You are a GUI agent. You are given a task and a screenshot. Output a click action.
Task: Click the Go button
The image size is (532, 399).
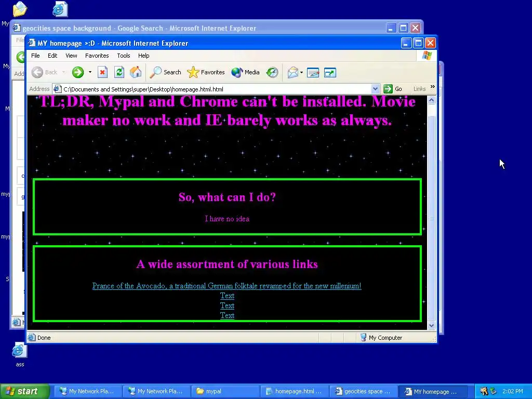coord(393,89)
